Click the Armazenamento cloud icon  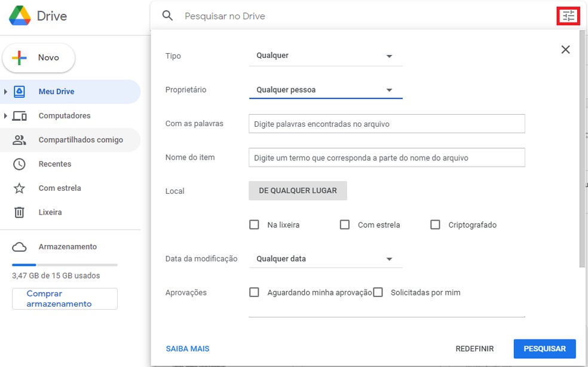coord(19,247)
